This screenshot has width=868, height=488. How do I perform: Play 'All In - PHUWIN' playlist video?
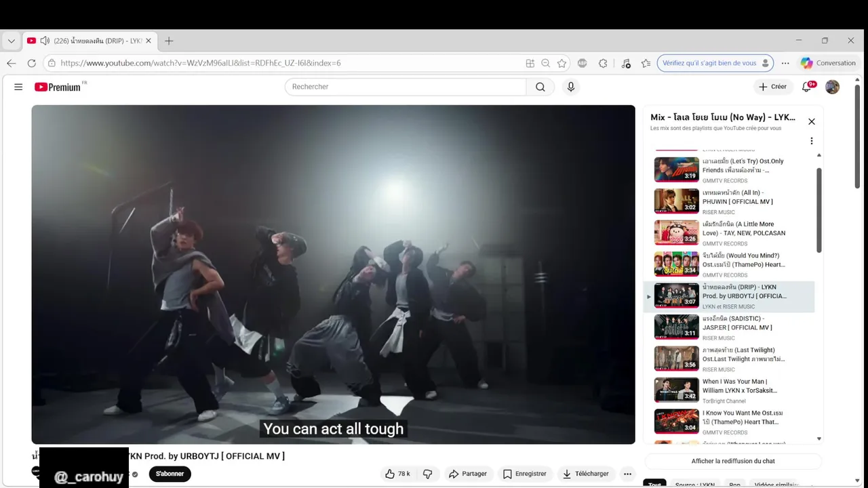[729, 201]
